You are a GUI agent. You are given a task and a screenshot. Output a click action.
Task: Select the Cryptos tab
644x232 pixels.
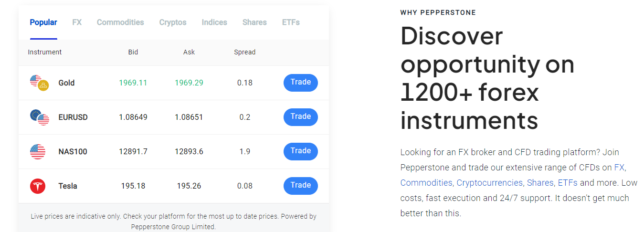[173, 22]
